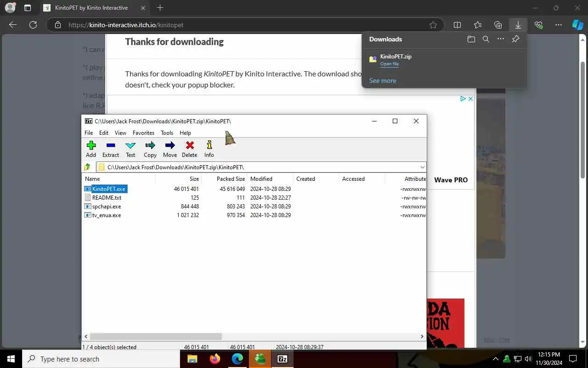Click the Info toolbar icon
Viewport: 588px width, 368px height.
[209, 149]
